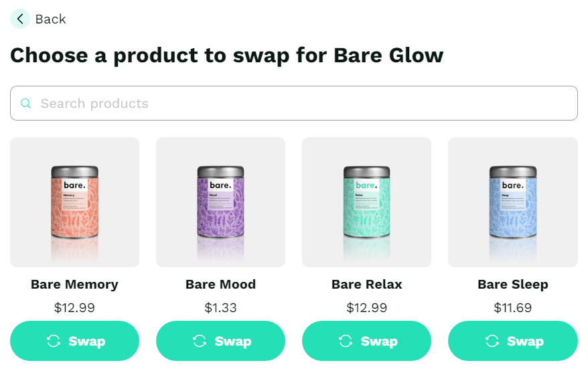Image resolution: width=588 pixels, height=369 pixels.
Task: Select the Bare Relax product title
Action: (x=366, y=284)
